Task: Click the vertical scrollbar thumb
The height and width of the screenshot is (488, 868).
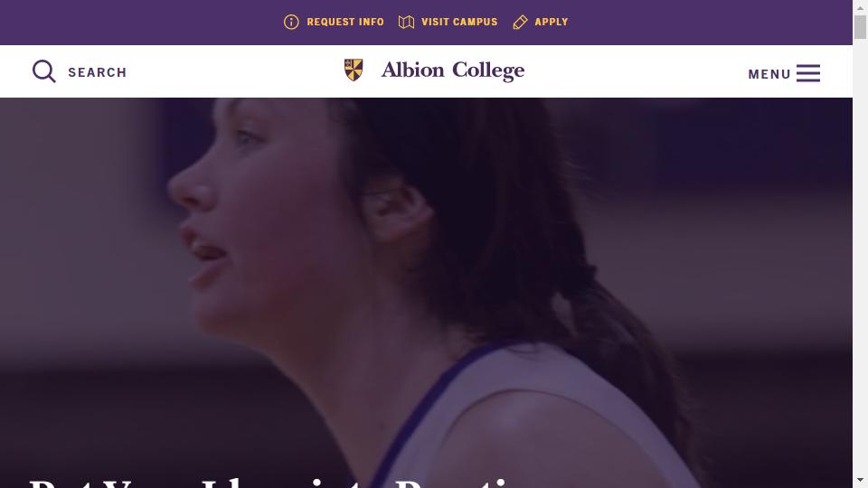Action: click(860, 27)
